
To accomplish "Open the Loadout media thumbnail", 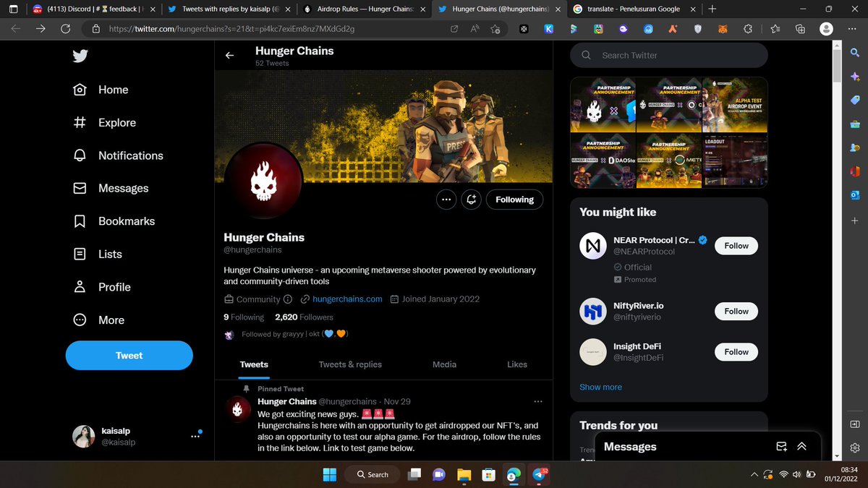I will (x=735, y=160).
